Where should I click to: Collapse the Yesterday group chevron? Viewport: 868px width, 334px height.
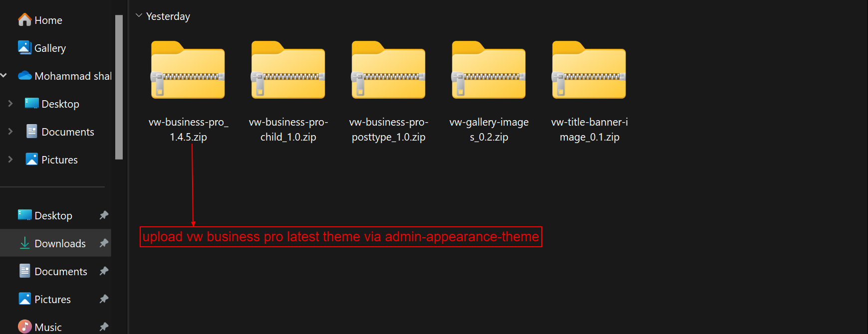coord(139,16)
